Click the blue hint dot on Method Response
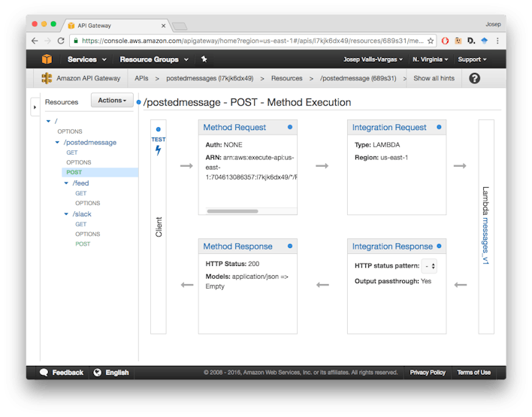The width and height of the screenshot is (532, 417). [290, 246]
